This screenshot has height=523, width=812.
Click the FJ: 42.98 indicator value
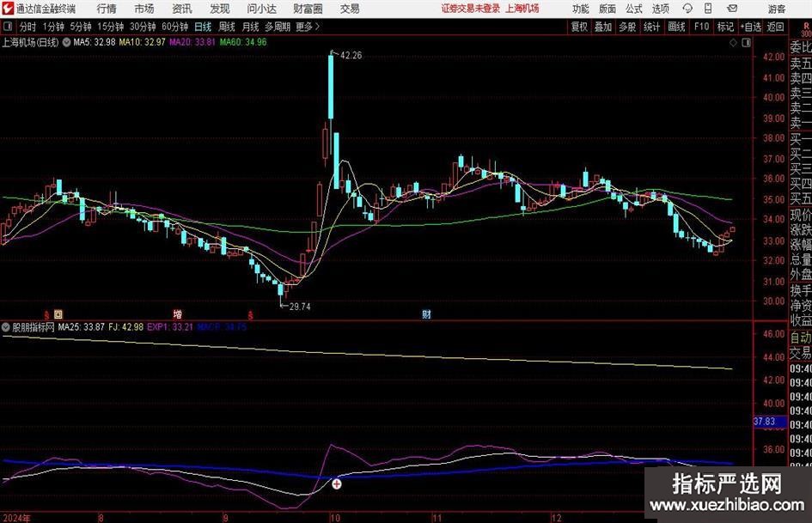(x=125, y=327)
